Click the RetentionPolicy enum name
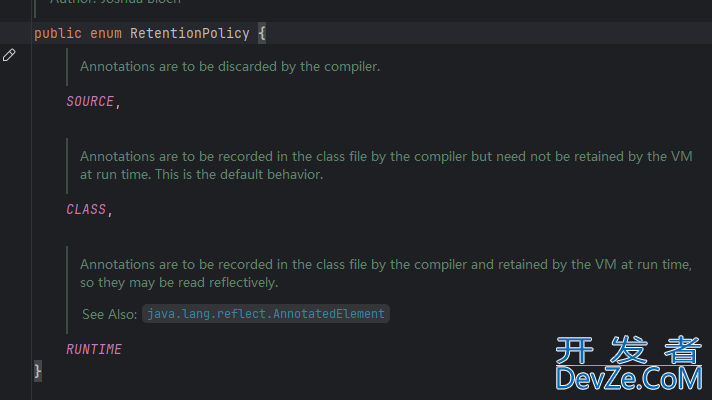Viewport: 712px width, 400px height. pyautogui.click(x=190, y=33)
